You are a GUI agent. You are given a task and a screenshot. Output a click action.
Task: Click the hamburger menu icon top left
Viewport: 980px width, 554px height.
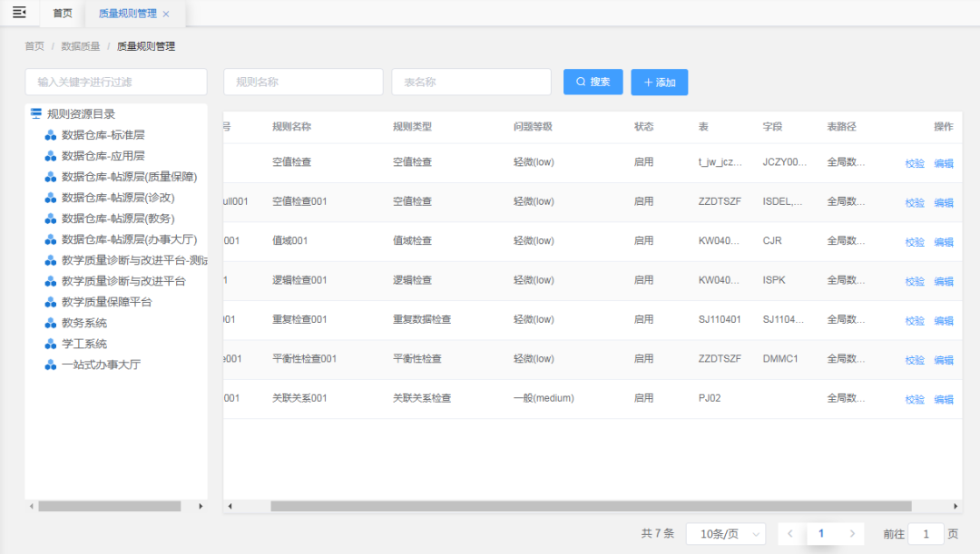19,13
